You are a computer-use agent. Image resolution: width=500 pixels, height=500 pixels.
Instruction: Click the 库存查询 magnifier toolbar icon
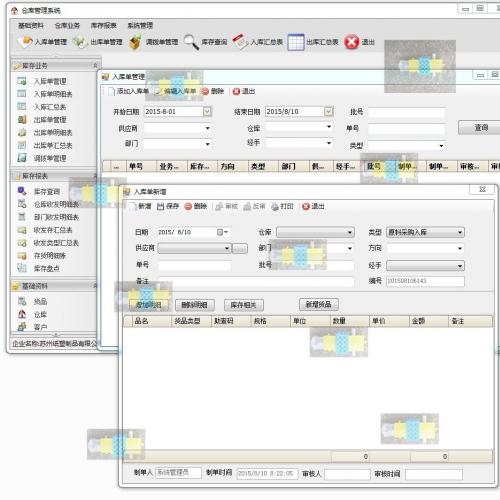click(x=191, y=42)
